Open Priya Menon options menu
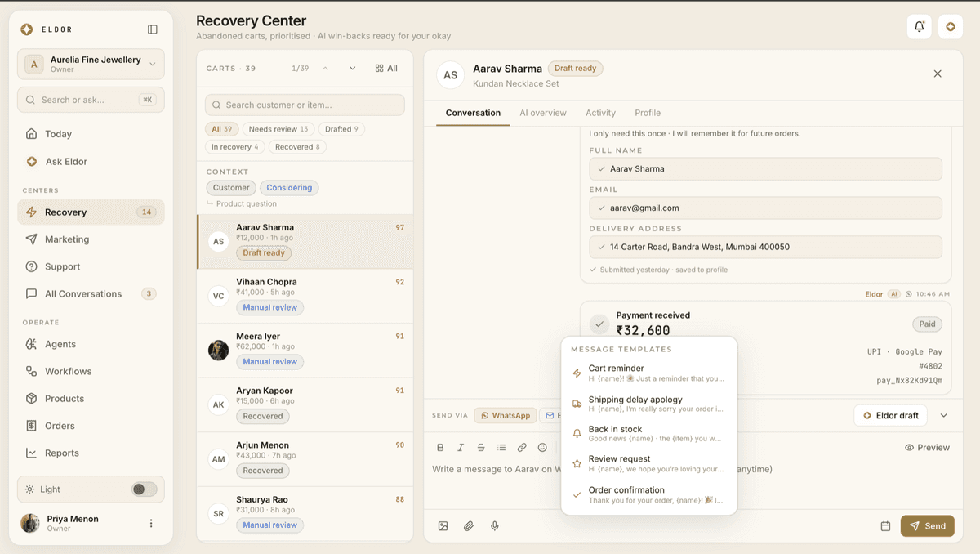 point(151,523)
